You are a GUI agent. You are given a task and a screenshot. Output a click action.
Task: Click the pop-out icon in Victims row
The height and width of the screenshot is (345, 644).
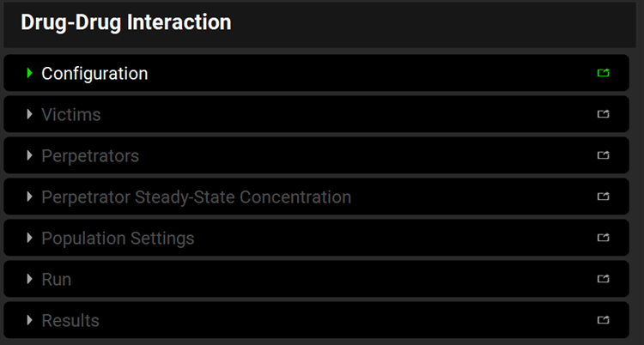coord(603,115)
